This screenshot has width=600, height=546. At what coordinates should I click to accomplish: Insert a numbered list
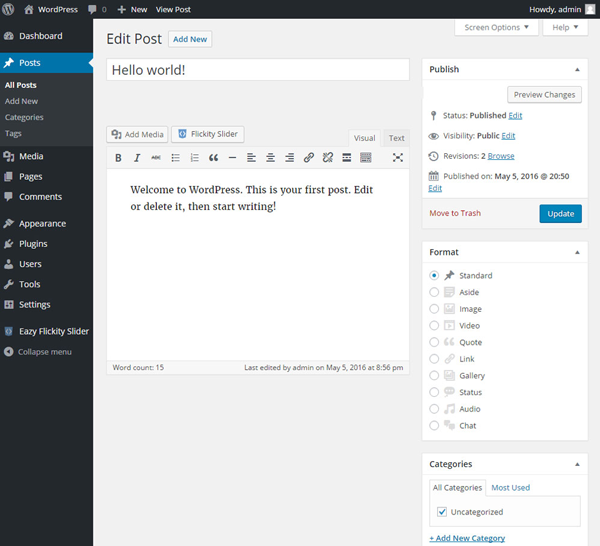tap(194, 158)
